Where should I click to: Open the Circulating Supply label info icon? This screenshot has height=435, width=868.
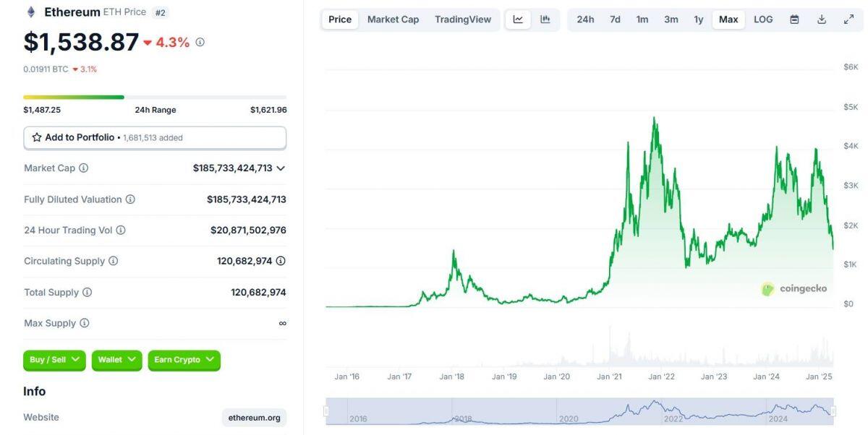(x=114, y=262)
